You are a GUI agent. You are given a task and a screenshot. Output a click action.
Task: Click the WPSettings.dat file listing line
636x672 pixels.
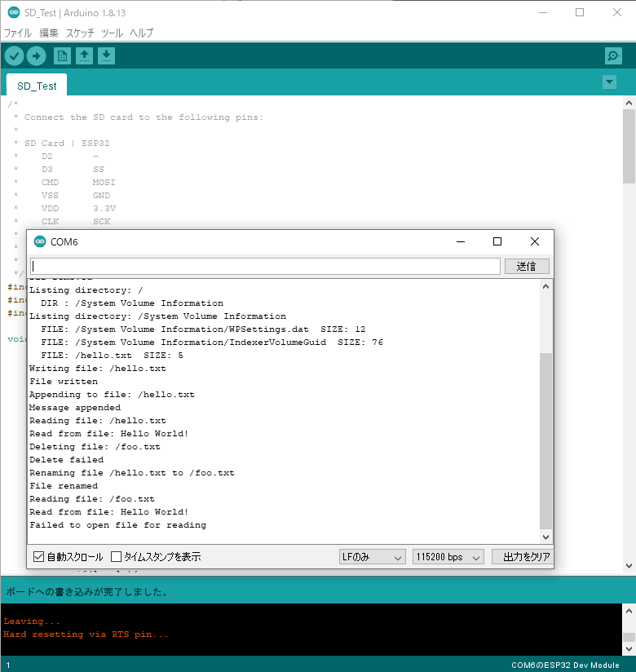[x=203, y=329]
